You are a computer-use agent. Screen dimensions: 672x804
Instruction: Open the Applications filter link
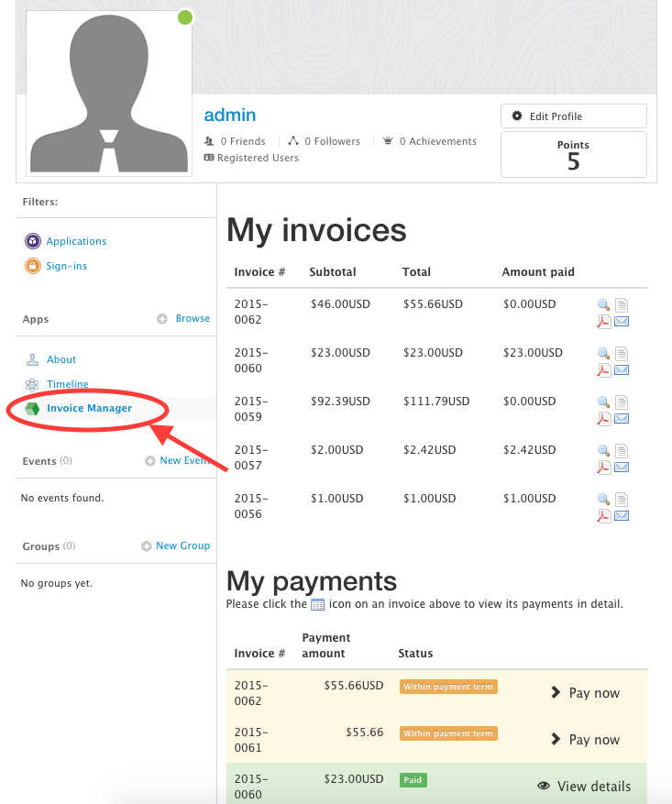[x=76, y=241]
